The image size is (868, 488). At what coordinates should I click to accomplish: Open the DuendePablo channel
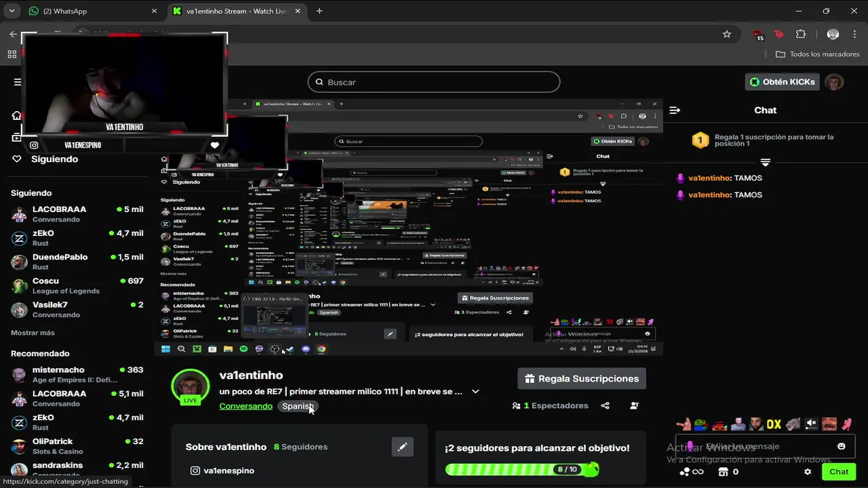pyautogui.click(x=77, y=262)
